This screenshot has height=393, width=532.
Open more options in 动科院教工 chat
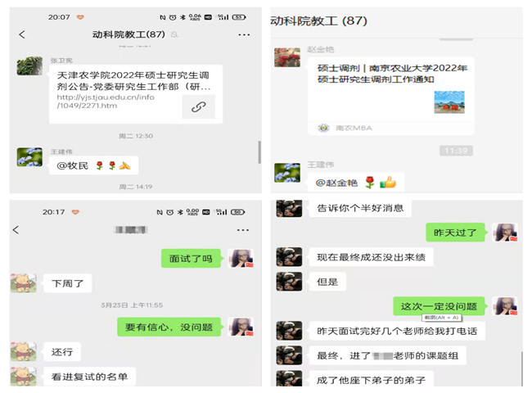(x=244, y=34)
